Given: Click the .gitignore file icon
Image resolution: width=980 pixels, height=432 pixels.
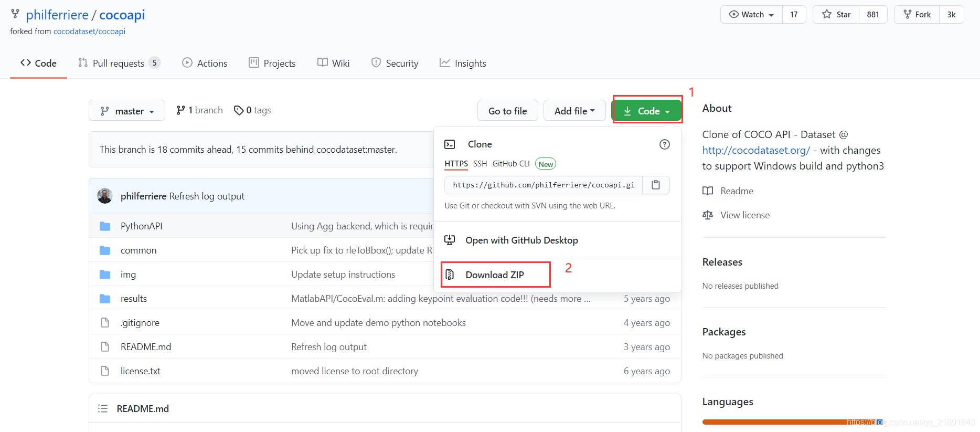Looking at the screenshot, I should coord(105,323).
